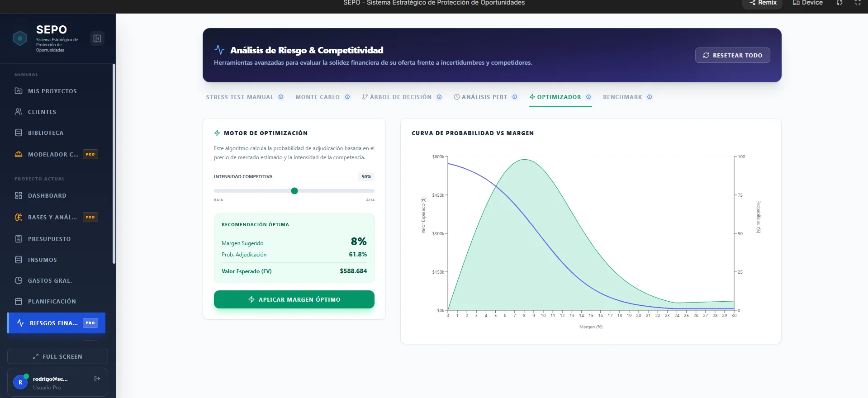Click info icon next to Stress Test Manual
Image resolution: width=868 pixels, height=398 pixels.
click(x=281, y=97)
